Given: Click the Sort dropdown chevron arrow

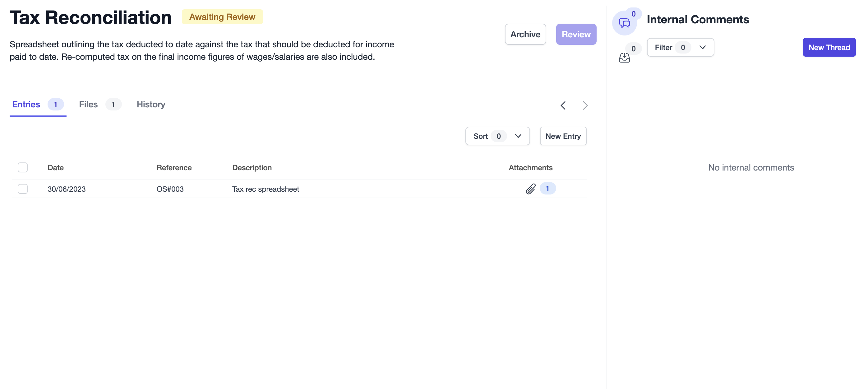Looking at the screenshot, I should pos(518,136).
